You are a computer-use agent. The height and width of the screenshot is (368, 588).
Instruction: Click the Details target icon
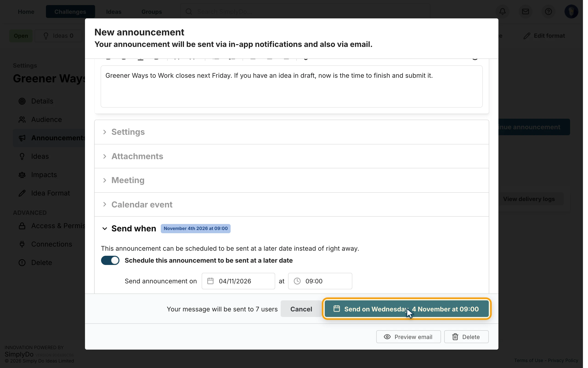[x=22, y=101]
